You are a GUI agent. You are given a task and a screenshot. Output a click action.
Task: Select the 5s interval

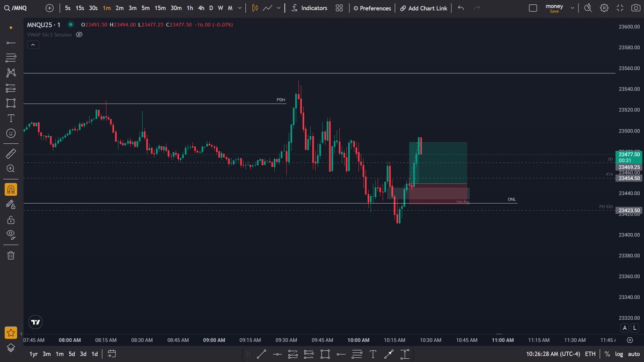[68, 8]
